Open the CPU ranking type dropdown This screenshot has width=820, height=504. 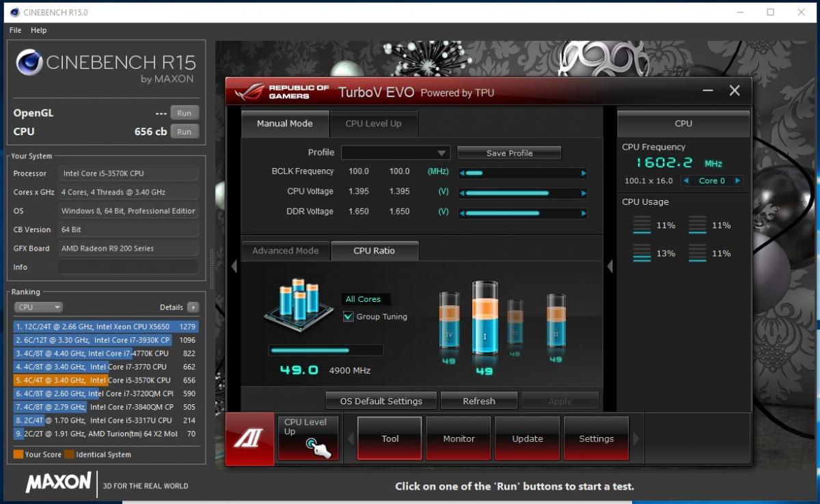click(38, 307)
